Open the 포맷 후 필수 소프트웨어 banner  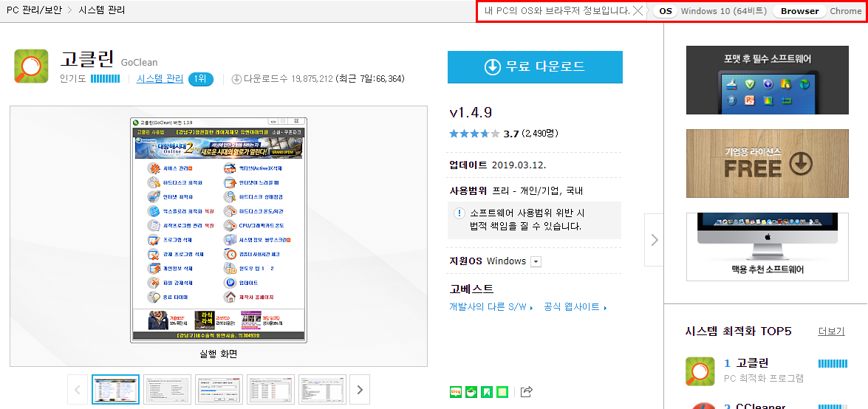(x=768, y=80)
